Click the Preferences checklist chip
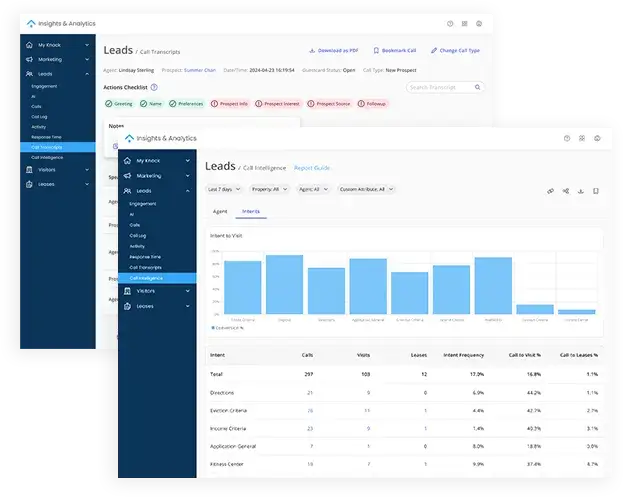The image size is (623, 497). pyautogui.click(x=186, y=104)
